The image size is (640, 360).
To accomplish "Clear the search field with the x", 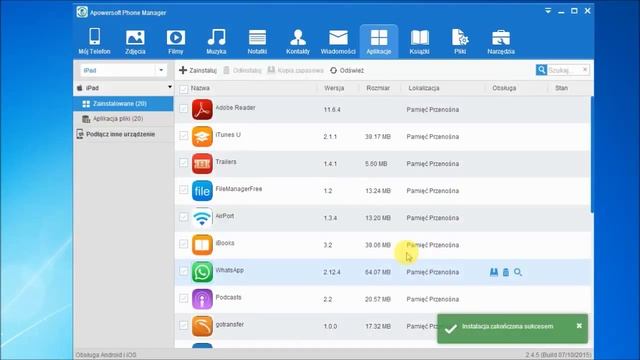I will click(585, 70).
